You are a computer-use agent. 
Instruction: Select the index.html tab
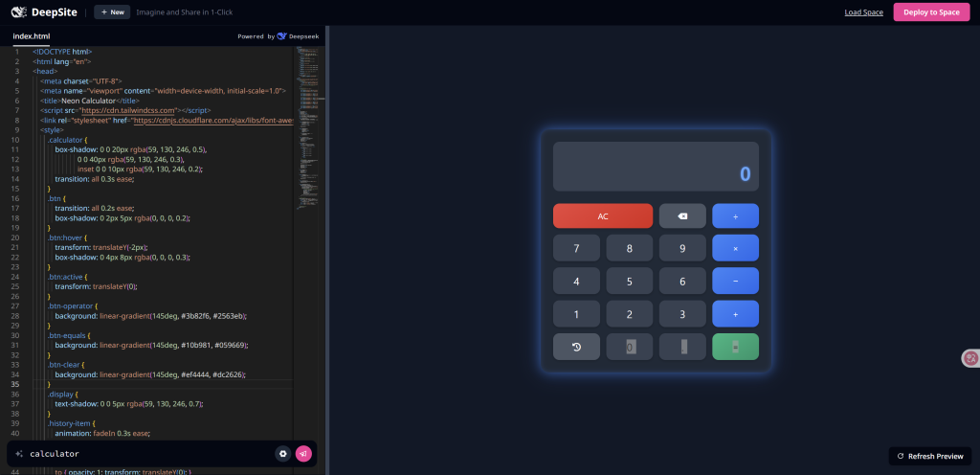32,36
